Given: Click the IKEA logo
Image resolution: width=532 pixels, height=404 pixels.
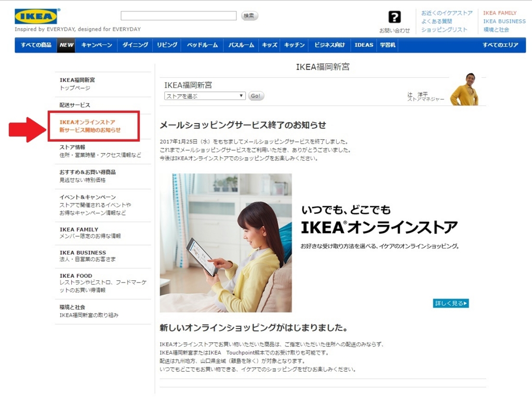Looking at the screenshot, I should 36,16.
